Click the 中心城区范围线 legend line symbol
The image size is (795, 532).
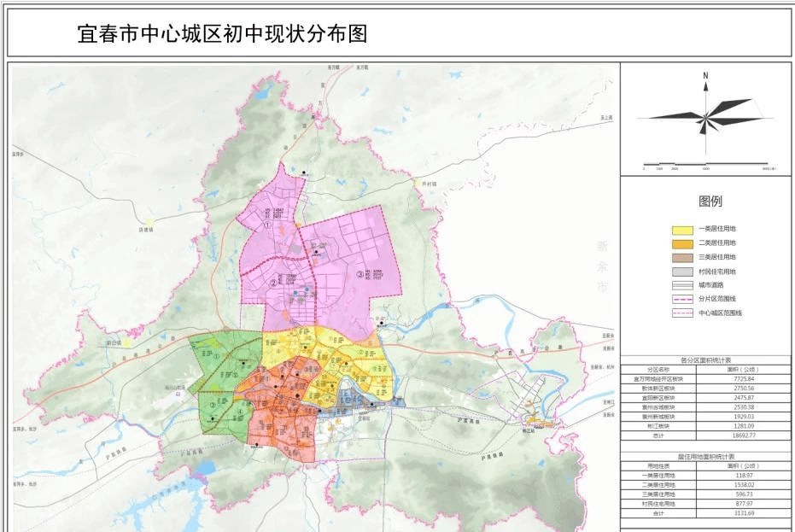click(682, 313)
